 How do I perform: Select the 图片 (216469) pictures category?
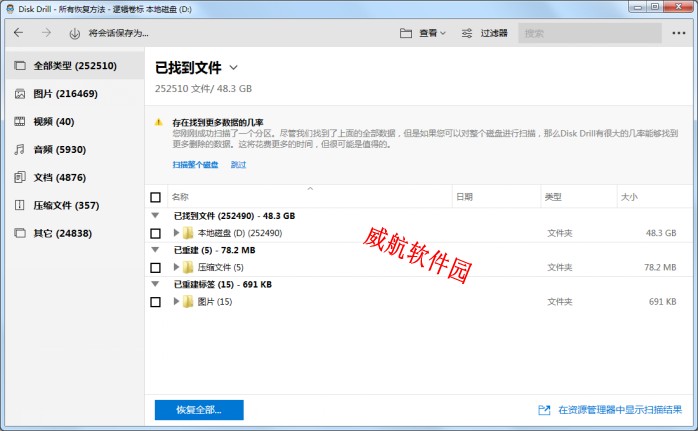[65, 94]
